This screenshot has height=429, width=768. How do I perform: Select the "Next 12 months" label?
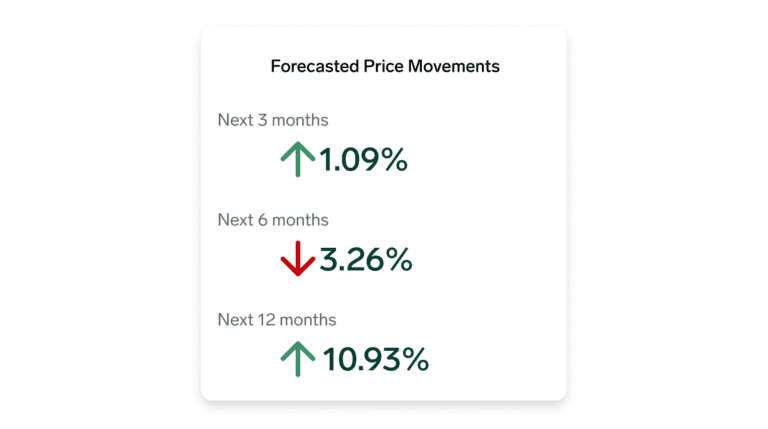coord(277,320)
